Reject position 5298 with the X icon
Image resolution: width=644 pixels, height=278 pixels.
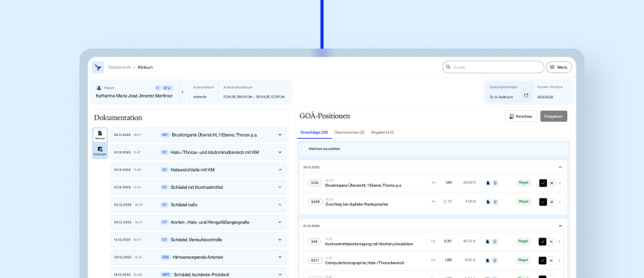[551, 202]
